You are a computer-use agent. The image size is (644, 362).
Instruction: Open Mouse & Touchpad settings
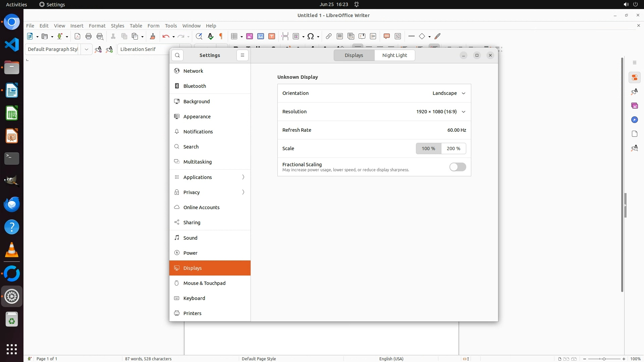point(204,283)
